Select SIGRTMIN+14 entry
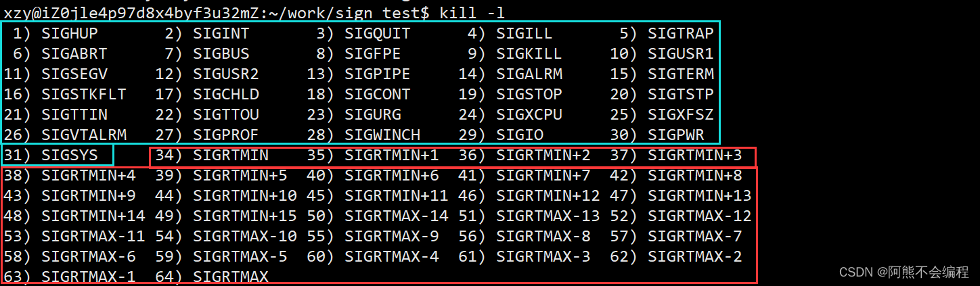The image size is (980, 286). tap(93, 216)
